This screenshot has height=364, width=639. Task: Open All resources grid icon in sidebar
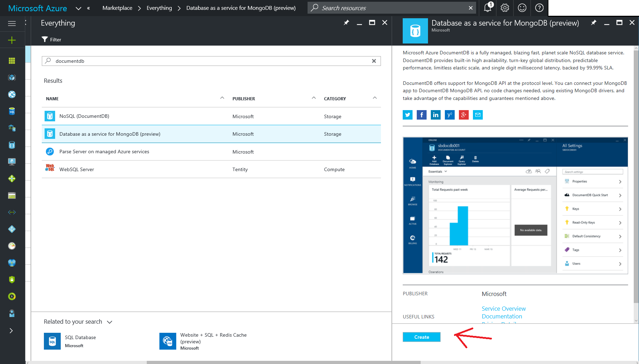(x=12, y=61)
